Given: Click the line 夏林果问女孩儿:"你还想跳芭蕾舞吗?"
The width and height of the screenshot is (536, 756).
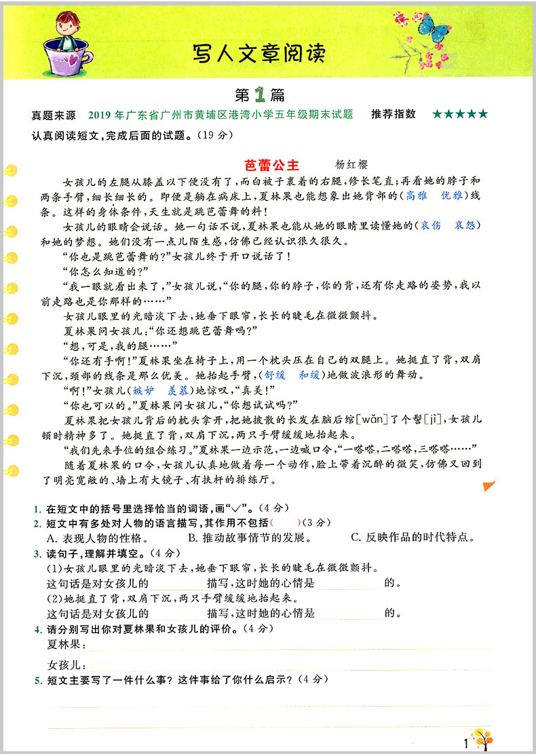Looking at the screenshot, I should (161, 330).
